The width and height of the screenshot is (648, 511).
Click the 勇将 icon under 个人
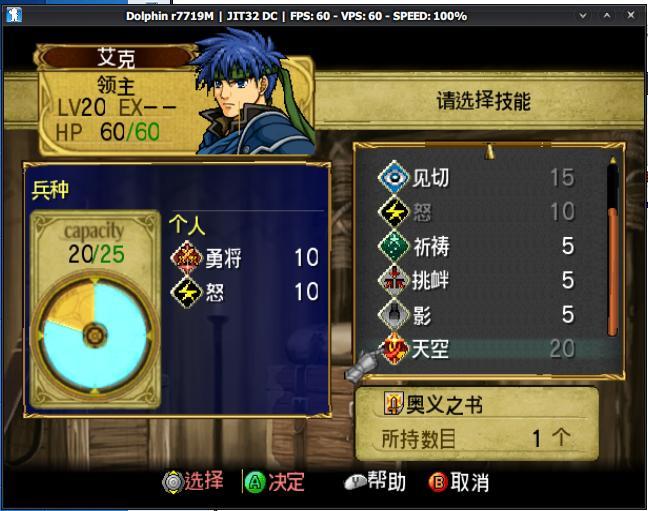click(x=187, y=258)
